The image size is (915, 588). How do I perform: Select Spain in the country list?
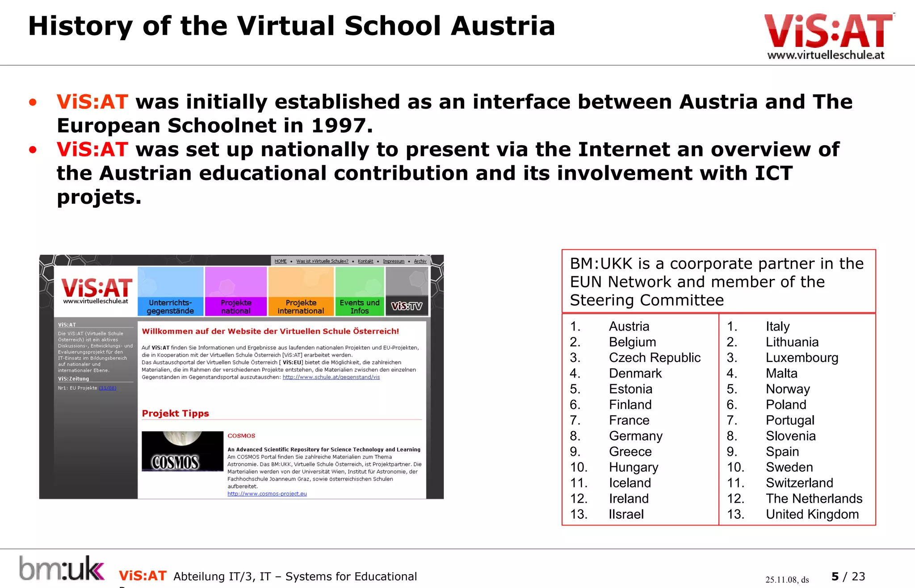(x=782, y=451)
